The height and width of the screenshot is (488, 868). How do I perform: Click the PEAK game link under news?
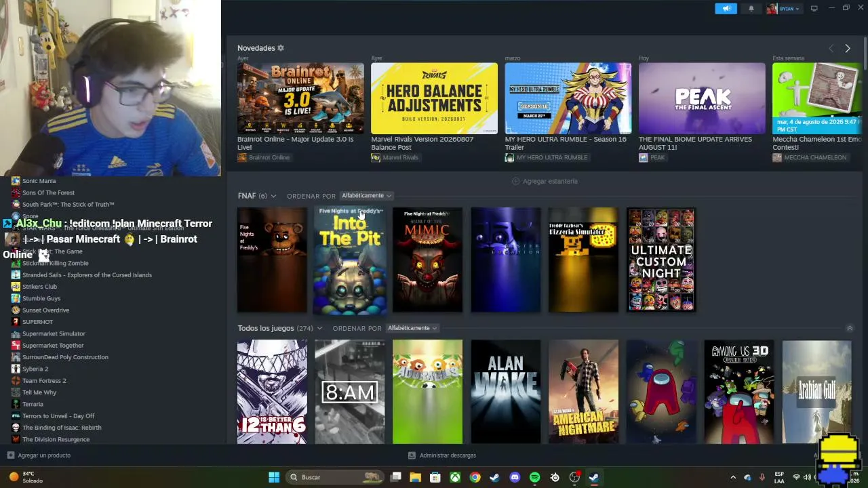[x=652, y=157]
